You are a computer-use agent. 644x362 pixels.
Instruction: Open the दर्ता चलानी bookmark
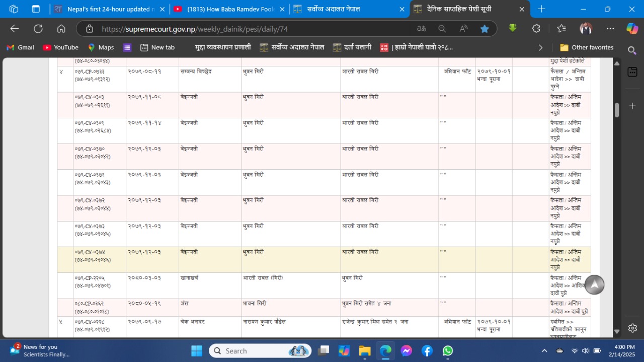point(352,47)
